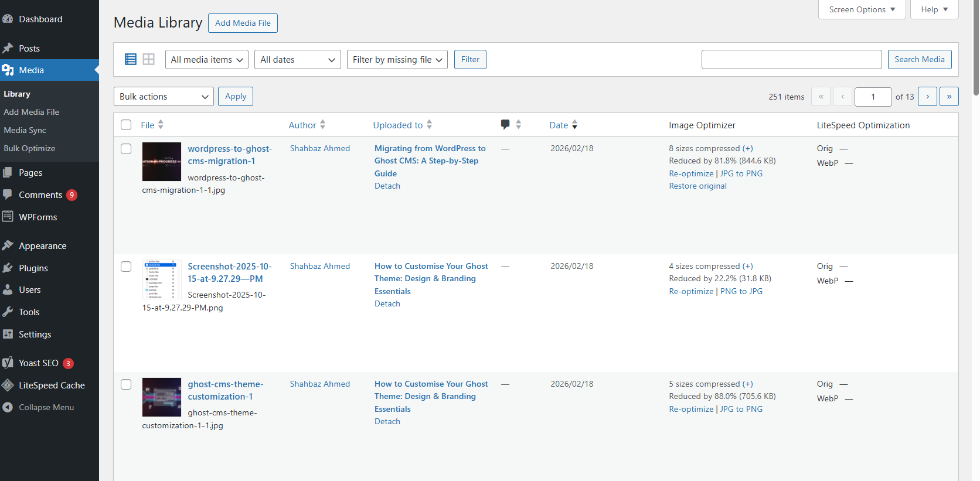Click the Users person icon
This screenshot has width=980, height=481.
click(x=8, y=289)
